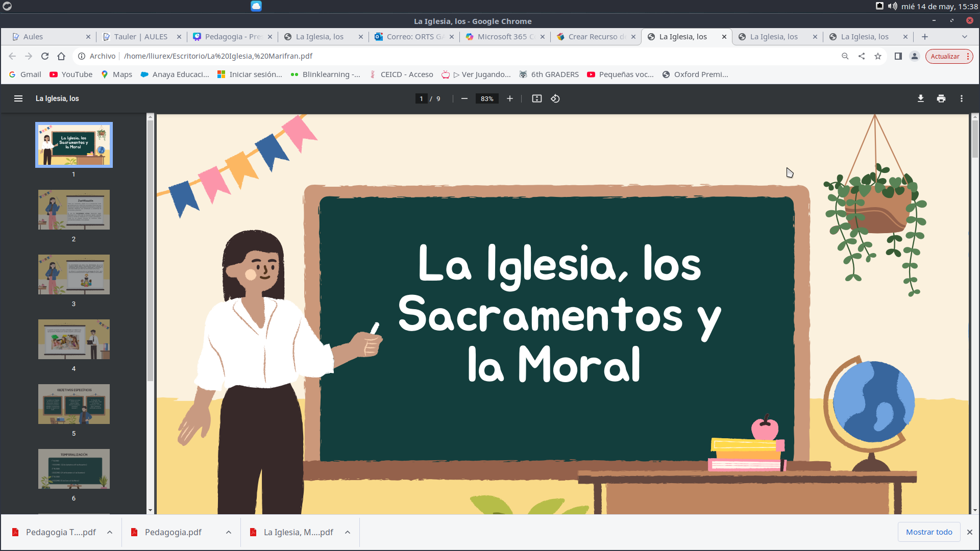Bookmark this page with the star icon
Screen dimensions: 980x551
click(878, 56)
